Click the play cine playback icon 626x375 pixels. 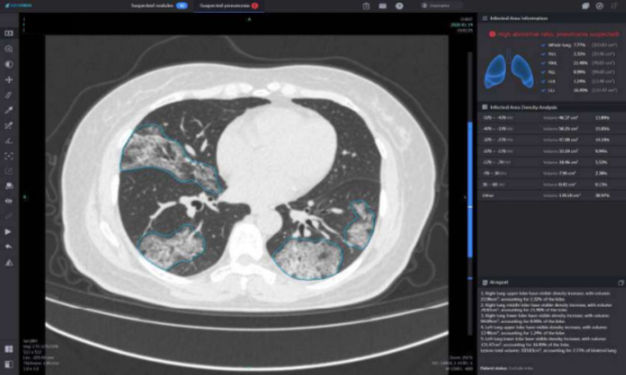8,232
